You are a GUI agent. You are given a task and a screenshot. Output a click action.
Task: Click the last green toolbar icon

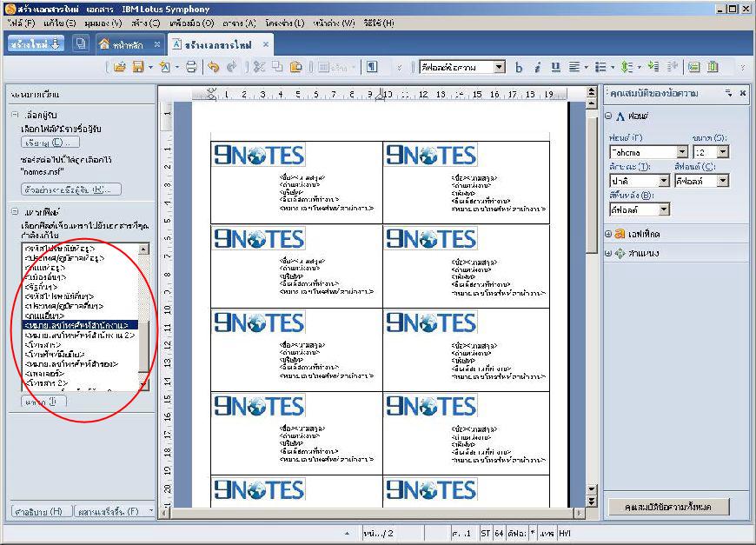click(713, 67)
